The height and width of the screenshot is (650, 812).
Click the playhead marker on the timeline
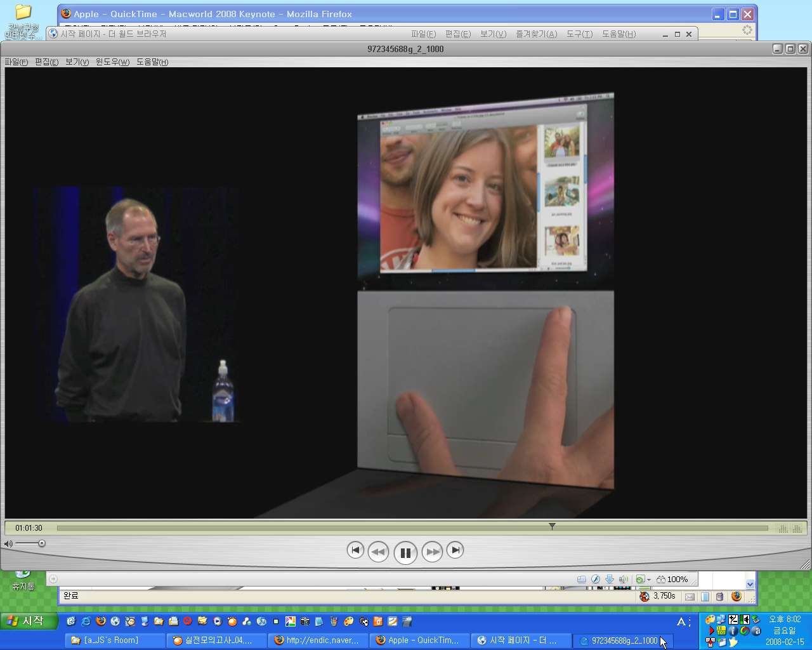click(552, 526)
